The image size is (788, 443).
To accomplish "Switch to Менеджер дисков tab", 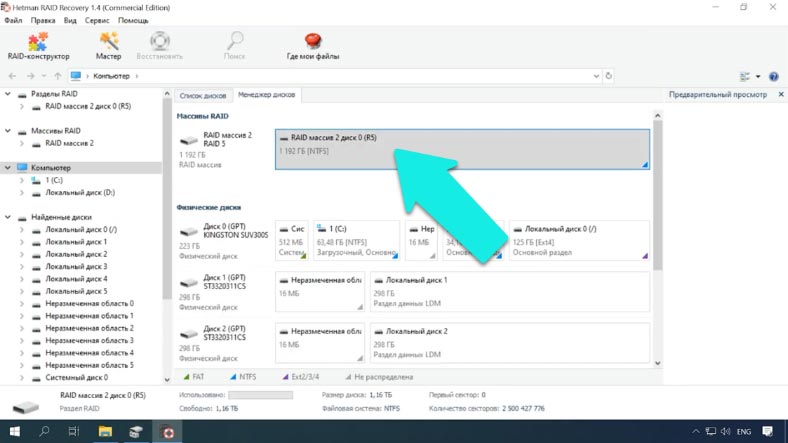I will (x=266, y=94).
